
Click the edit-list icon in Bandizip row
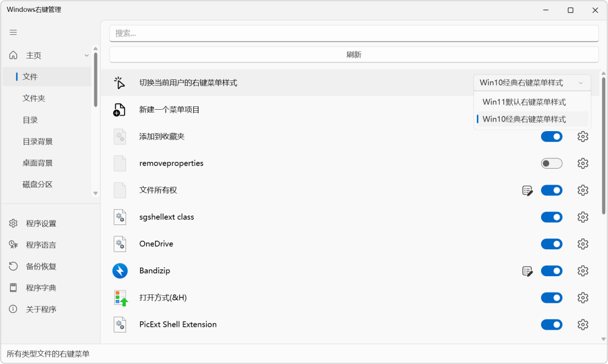pyautogui.click(x=527, y=271)
